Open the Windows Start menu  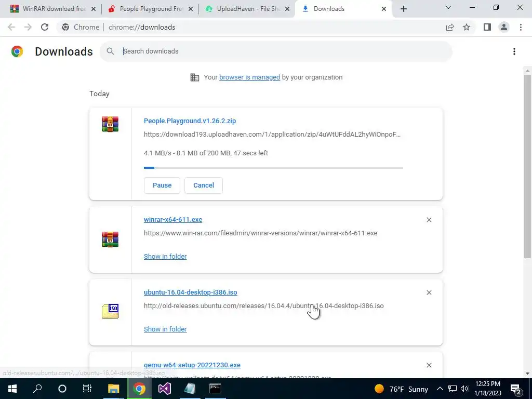coord(12,389)
